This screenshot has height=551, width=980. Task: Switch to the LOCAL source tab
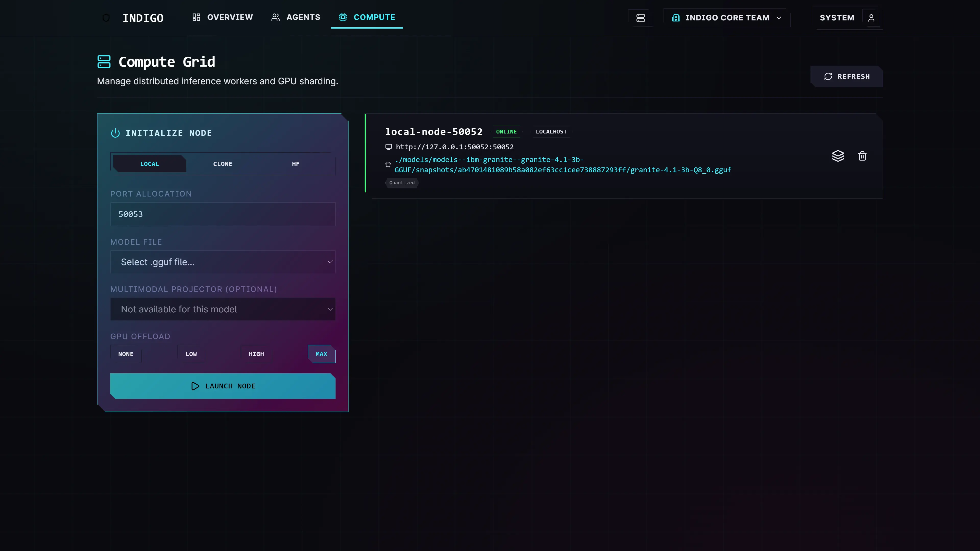[150, 164]
